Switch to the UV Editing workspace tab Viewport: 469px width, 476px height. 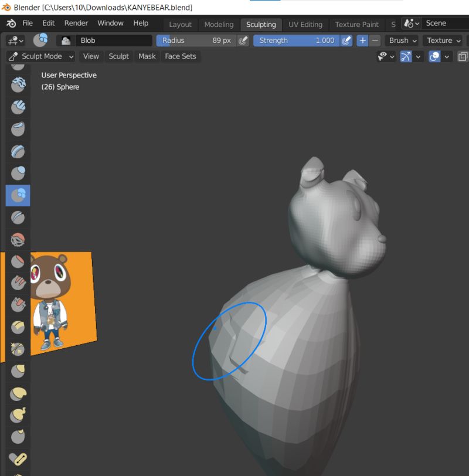coord(305,25)
